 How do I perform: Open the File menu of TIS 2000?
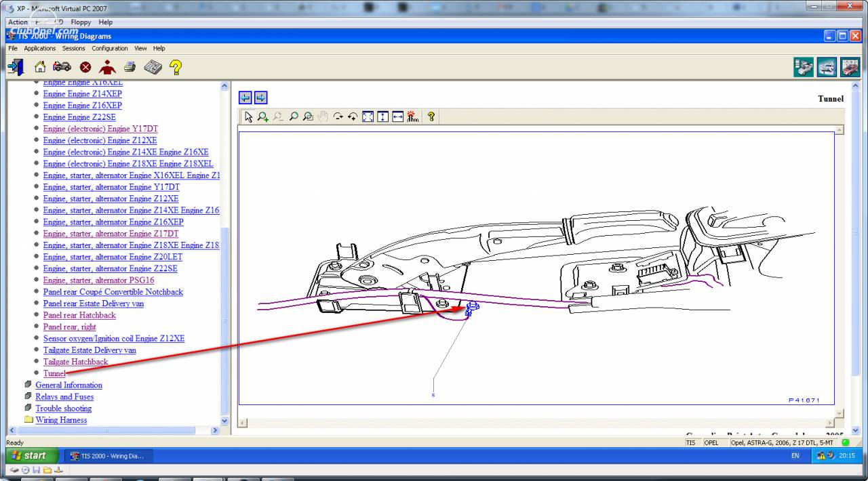[13, 48]
